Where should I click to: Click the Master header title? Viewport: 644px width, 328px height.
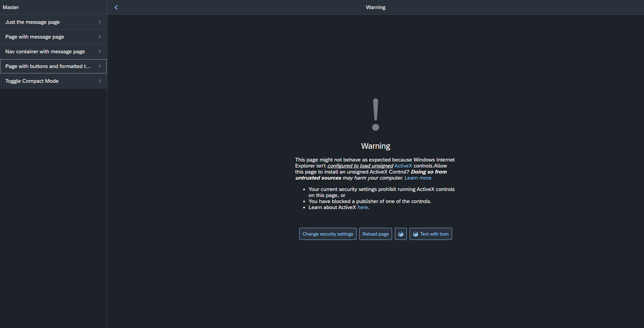(11, 7)
